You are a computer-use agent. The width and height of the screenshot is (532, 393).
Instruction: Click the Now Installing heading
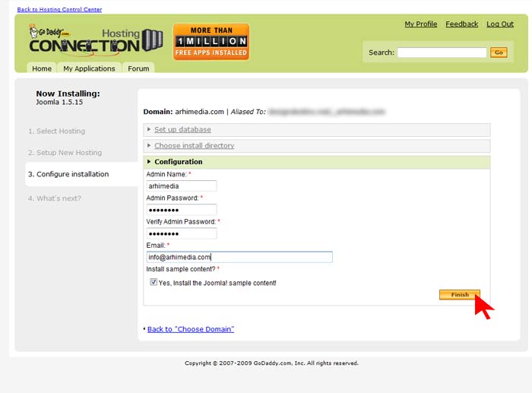coord(68,93)
